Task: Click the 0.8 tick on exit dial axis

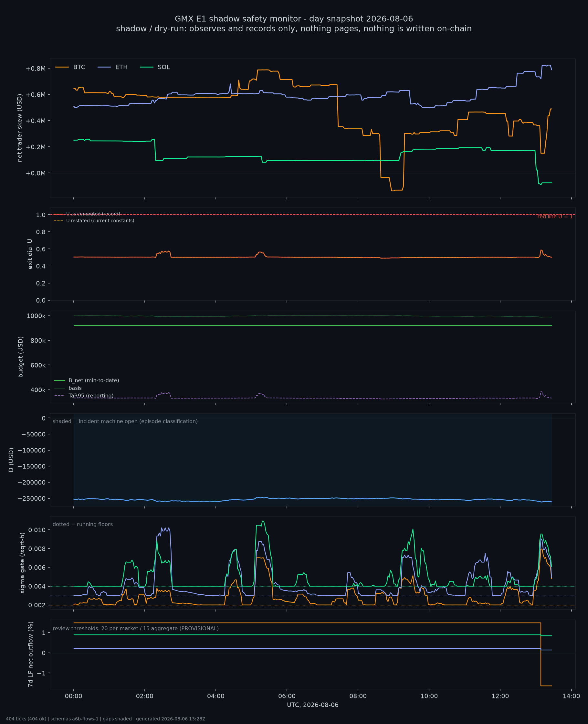Action: pyautogui.click(x=41, y=232)
